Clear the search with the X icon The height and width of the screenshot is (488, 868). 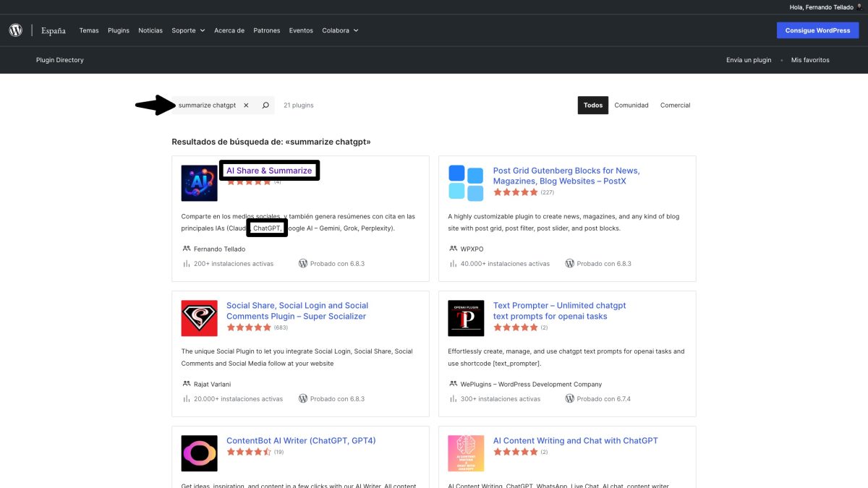[x=247, y=105]
